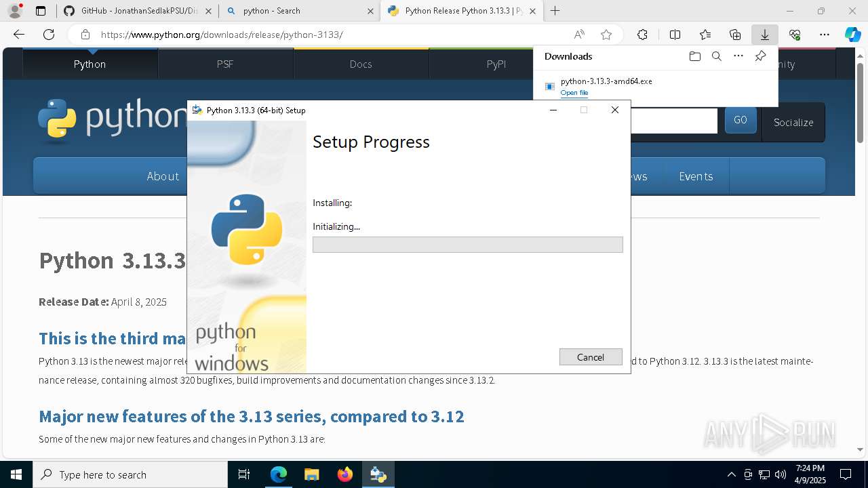Open downloads folder icon in Downloads panel
Viewport: 868px width, 488px height.
click(x=694, y=56)
